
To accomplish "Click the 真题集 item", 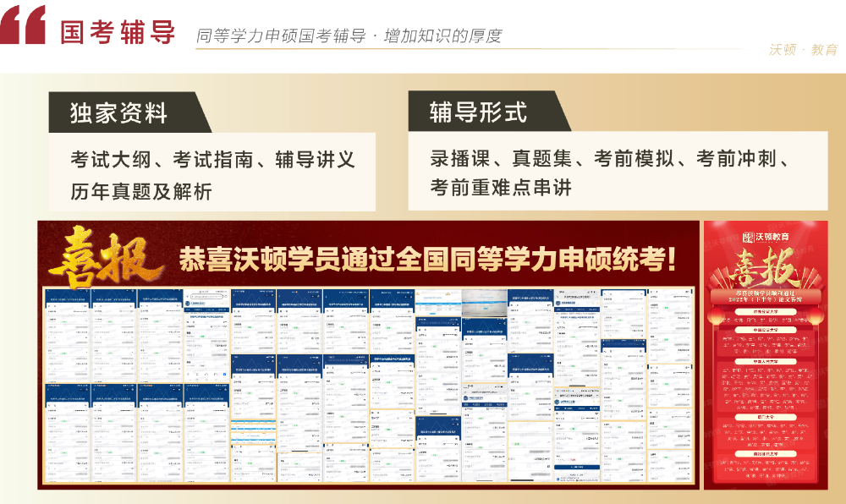I will [542, 158].
